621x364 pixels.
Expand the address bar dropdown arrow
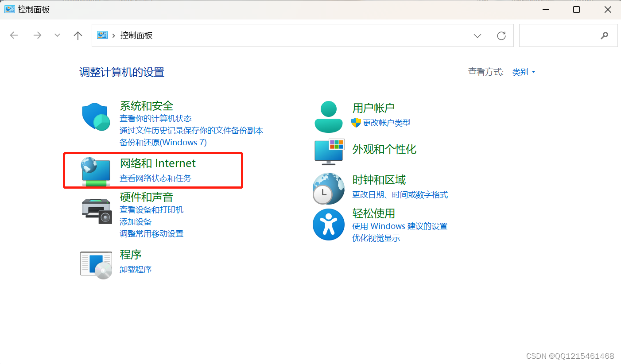(477, 35)
